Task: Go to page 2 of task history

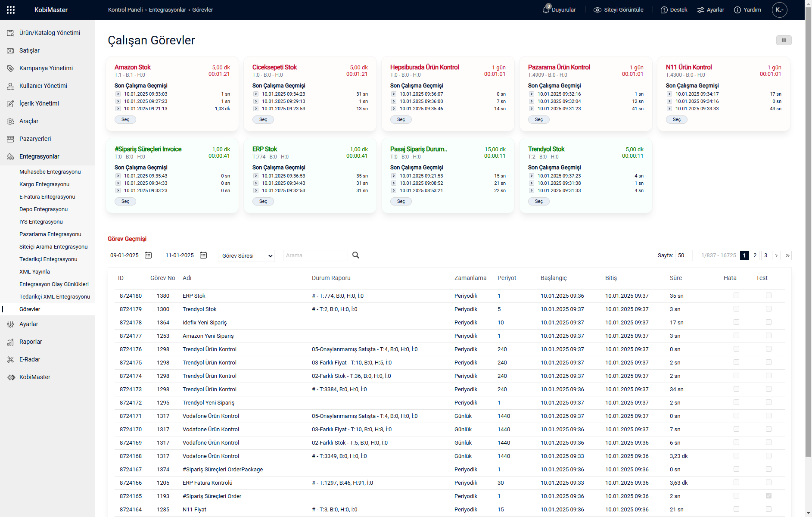Action: click(x=755, y=255)
